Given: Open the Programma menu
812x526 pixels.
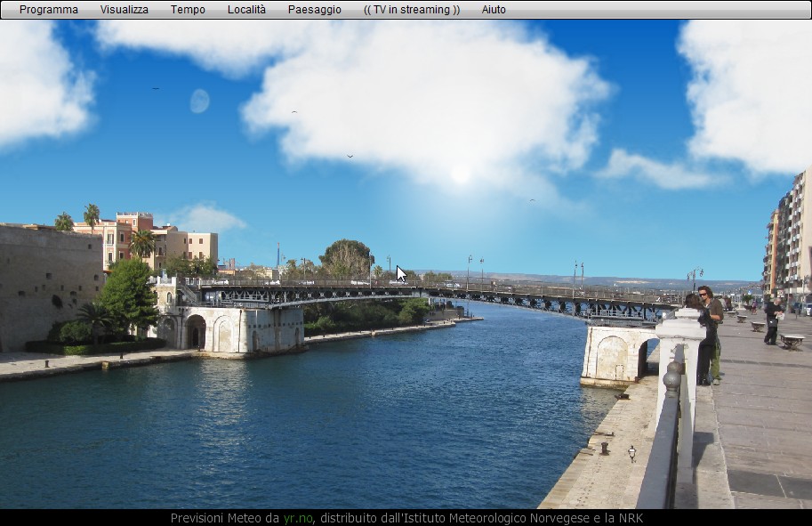Looking at the screenshot, I should tap(48, 10).
